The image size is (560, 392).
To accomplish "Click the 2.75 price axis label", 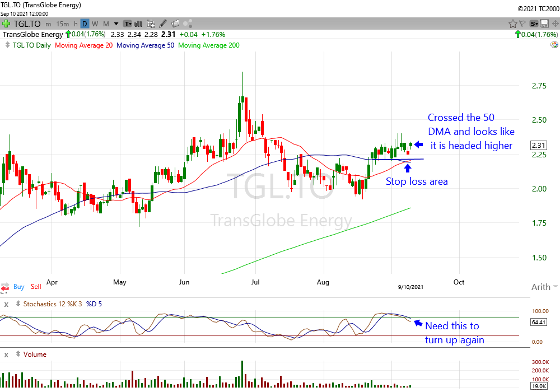I will [539, 86].
